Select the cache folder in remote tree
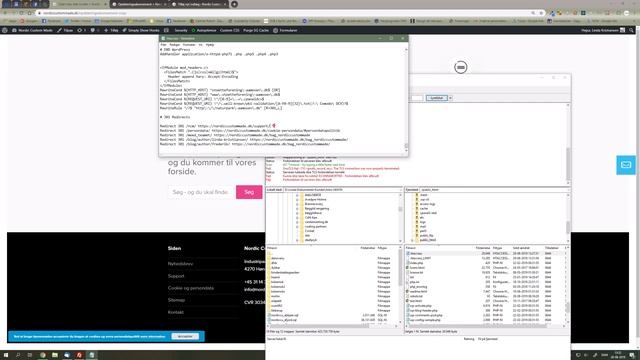Screen dimensions: 640x360 [424, 209]
